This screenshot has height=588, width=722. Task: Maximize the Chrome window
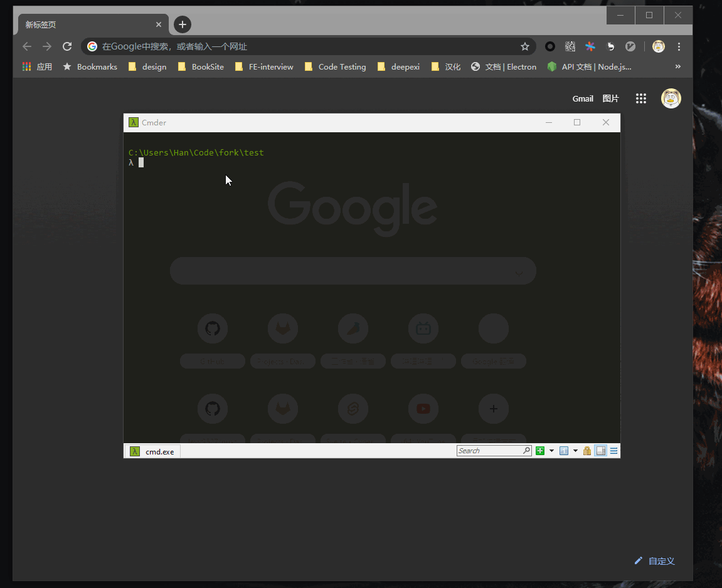pyautogui.click(x=649, y=15)
